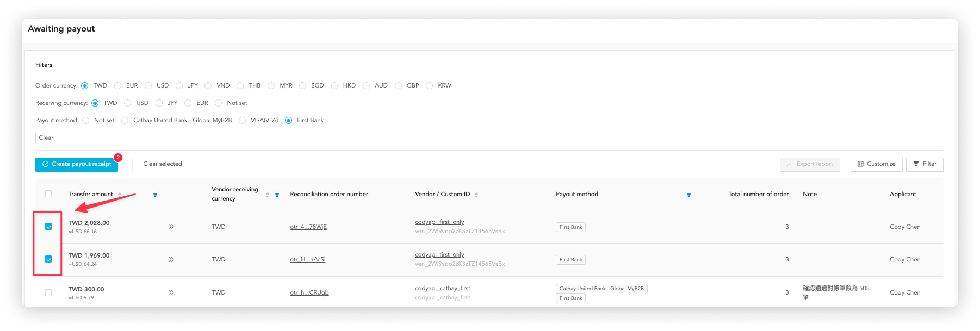980x331 pixels.
Task: Set receiving currency to USD
Action: point(128,103)
